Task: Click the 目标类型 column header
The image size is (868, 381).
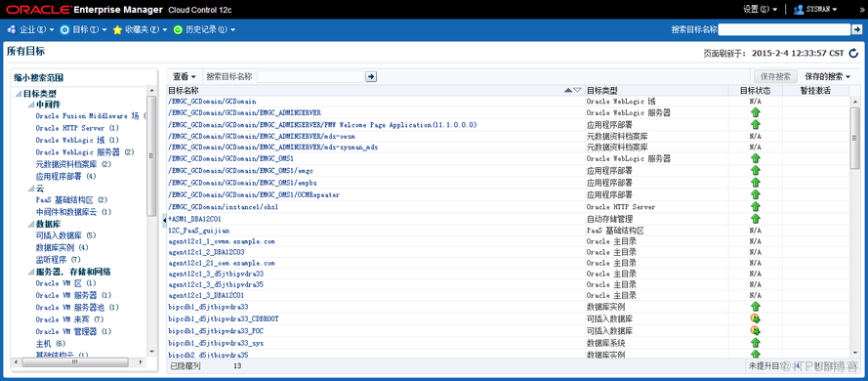Action: (x=601, y=90)
